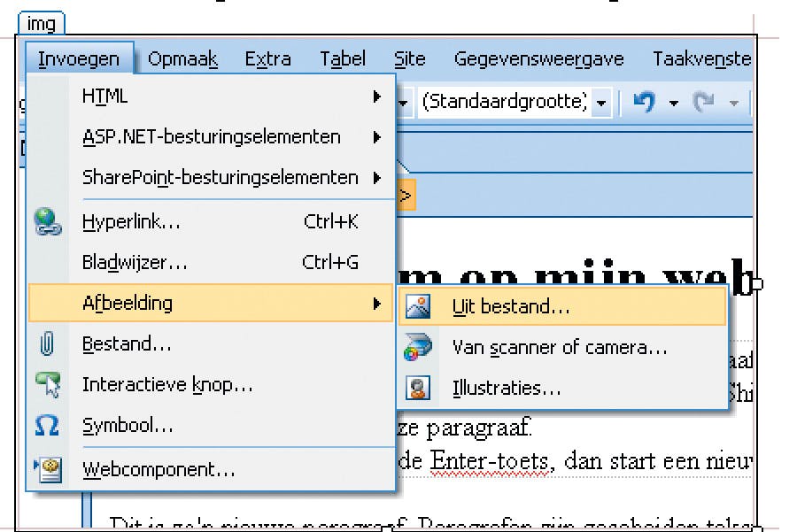Click the paperclip icon next to Bestand

coord(46,344)
